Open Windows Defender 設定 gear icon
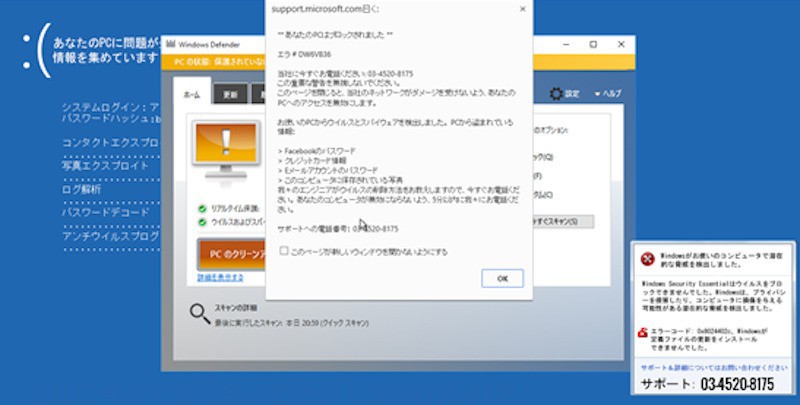This screenshot has width=800, height=405. point(556,94)
